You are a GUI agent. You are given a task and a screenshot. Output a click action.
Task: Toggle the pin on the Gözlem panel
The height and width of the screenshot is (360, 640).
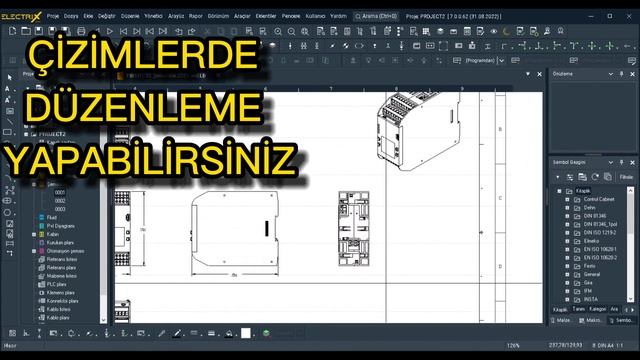coord(622,74)
